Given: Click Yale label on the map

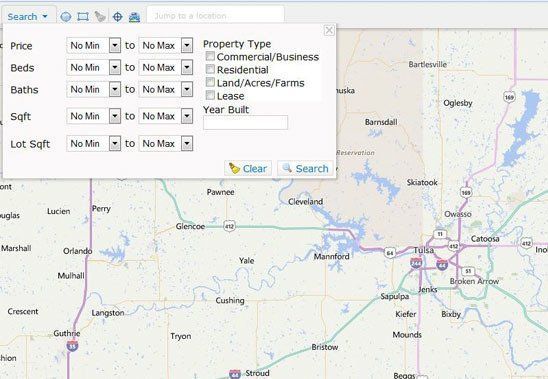Looking at the screenshot, I should (246, 260).
